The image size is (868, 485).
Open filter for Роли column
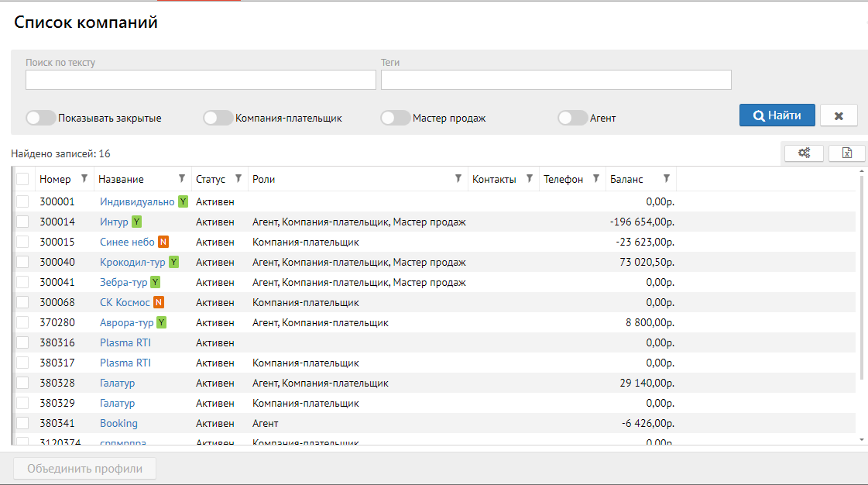pyautogui.click(x=458, y=179)
